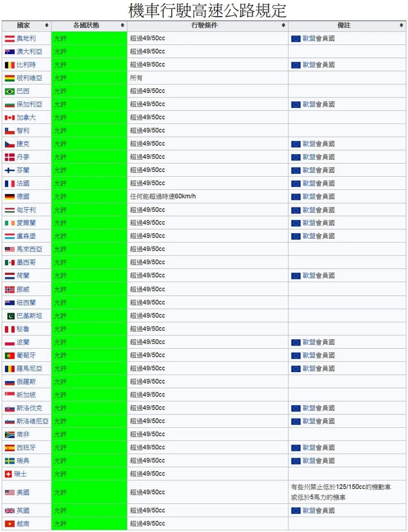408x532 pixels.
Task: Click the 機車行駛高速公路規定 title
Action: coord(207,11)
